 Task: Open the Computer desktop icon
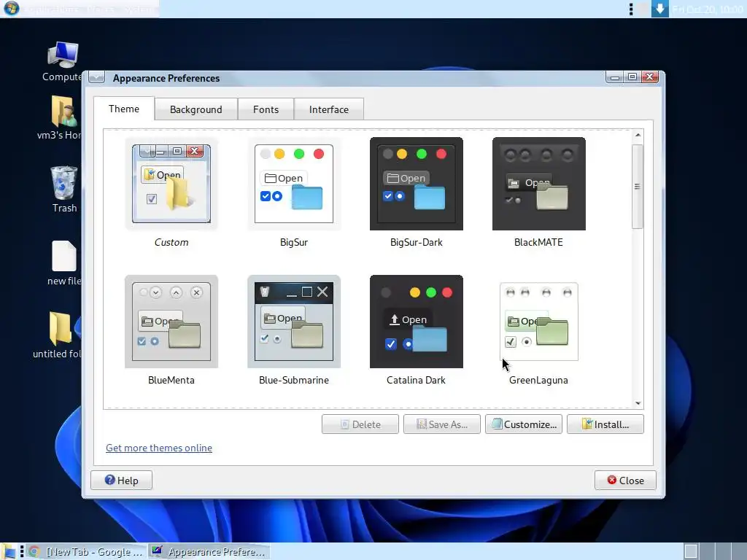(63, 62)
